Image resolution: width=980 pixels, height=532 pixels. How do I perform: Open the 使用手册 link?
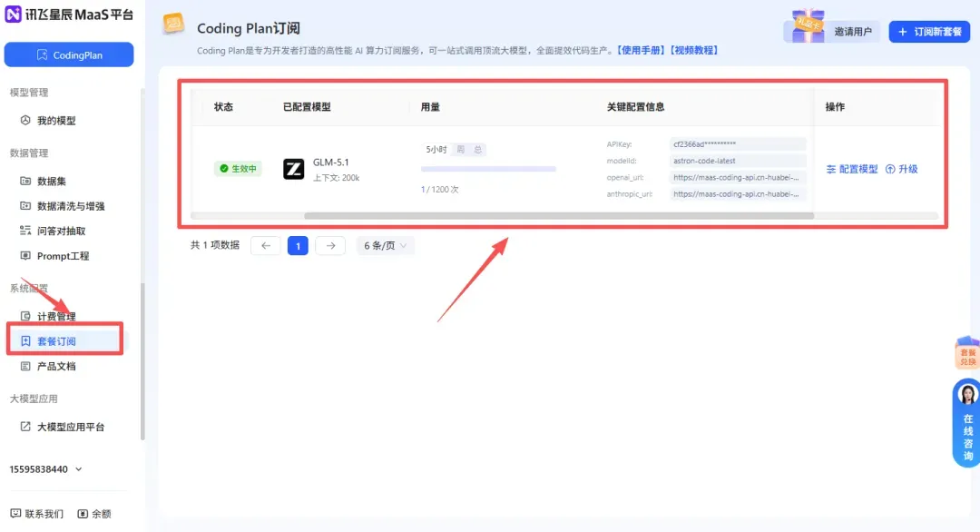pos(641,50)
